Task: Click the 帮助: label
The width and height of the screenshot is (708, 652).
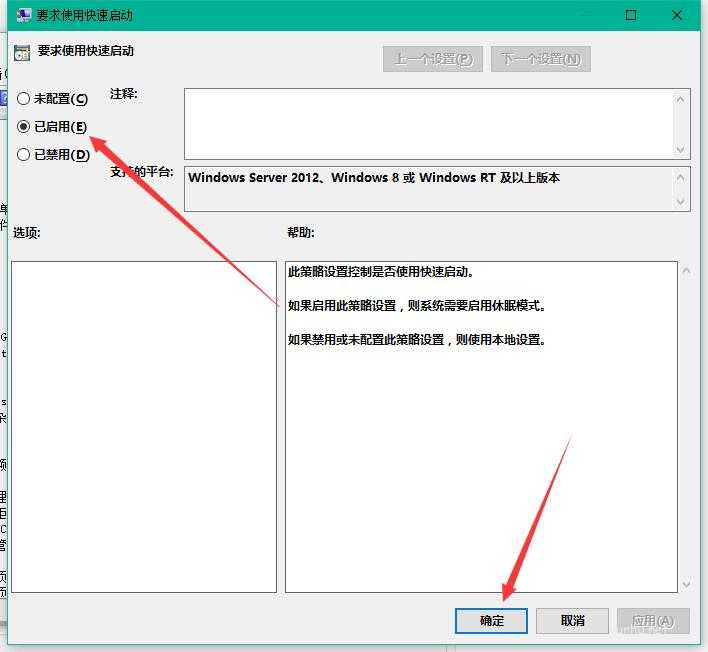Action: pyautogui.click(x=301, y=233)
